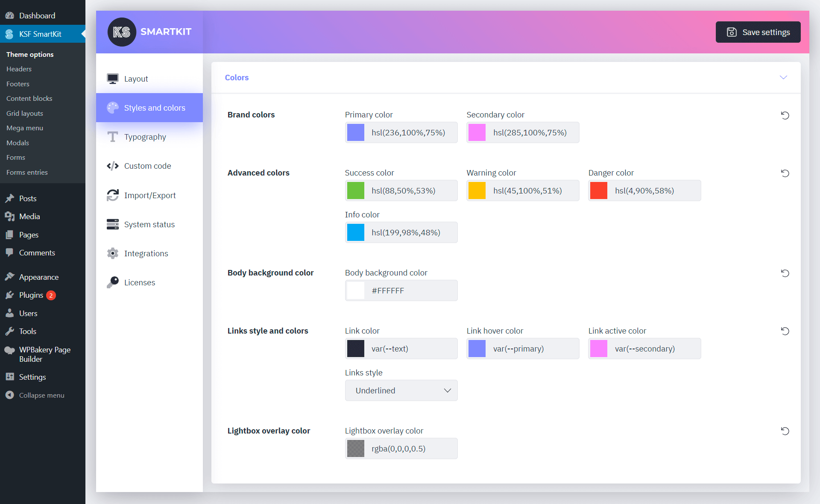Open the Grid layouts link
The width and height of the screenshot is (820, 504).
[x=25, y=114]
